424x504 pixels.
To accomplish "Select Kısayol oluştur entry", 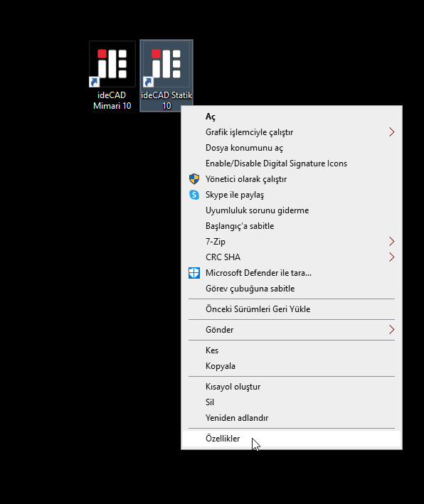I will point(292,387).
